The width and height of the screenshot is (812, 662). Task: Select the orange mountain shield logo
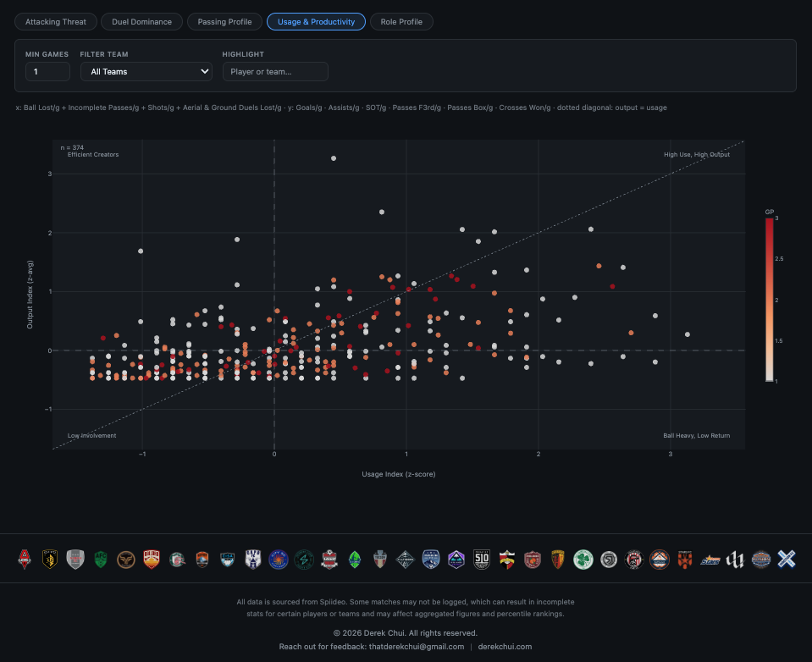(x=202, y=559)
